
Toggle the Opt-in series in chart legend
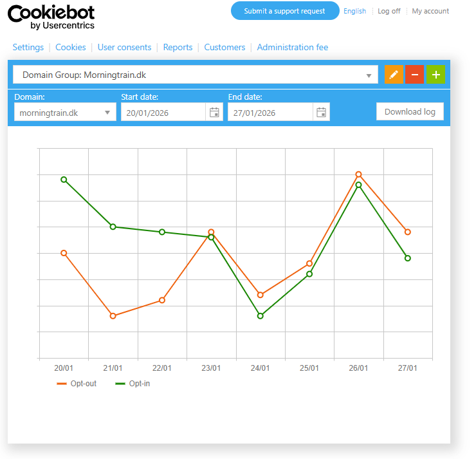(132, 384)
